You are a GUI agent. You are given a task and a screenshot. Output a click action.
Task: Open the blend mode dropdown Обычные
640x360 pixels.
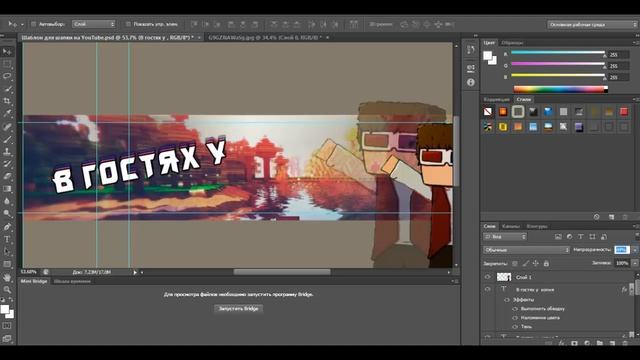(x=526, y=250)
